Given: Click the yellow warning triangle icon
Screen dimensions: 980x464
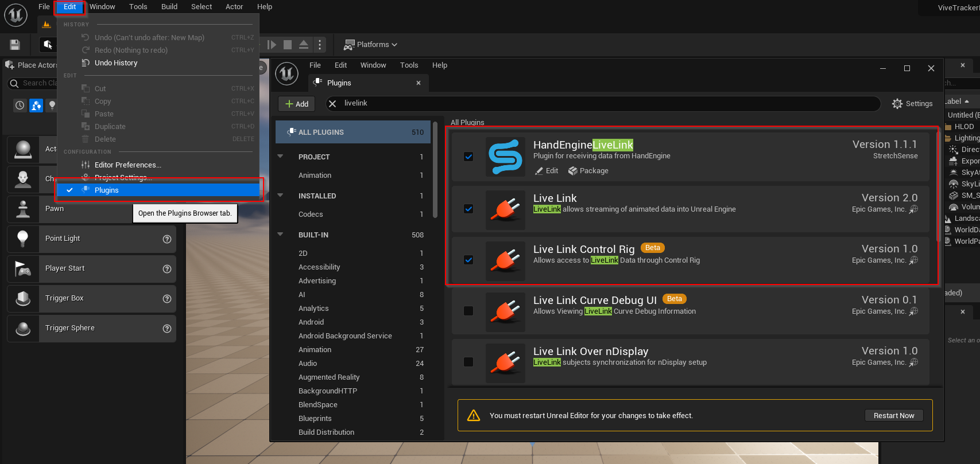Looking at the screenshot, I should pyautogui.click(x=474, y=415).
